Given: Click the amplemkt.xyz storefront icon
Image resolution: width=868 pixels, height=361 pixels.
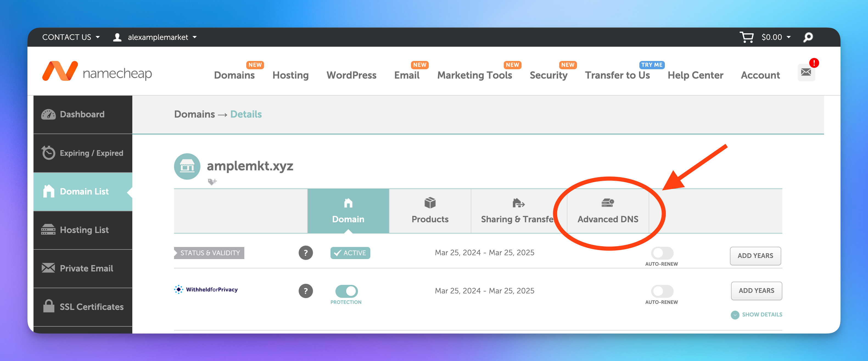Looking at the screenshot, I should (187, 166).
